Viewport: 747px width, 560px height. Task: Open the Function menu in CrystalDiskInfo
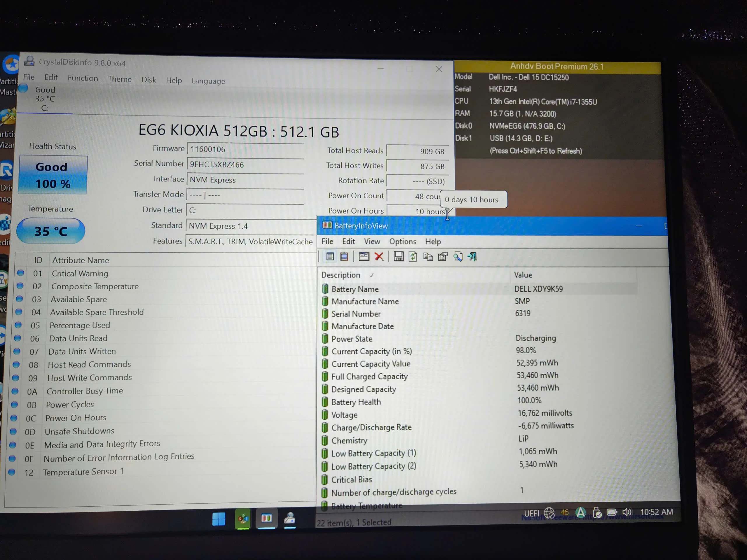83,78
